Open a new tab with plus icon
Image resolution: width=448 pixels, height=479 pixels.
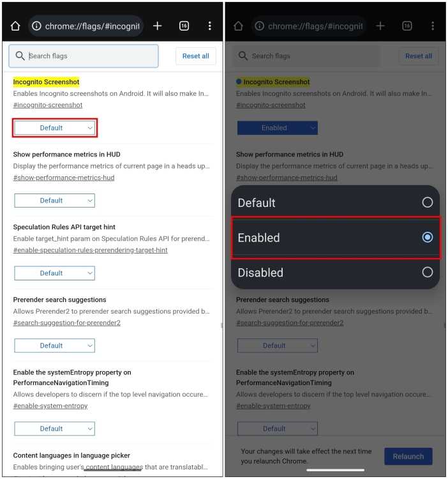pos(157,26)
